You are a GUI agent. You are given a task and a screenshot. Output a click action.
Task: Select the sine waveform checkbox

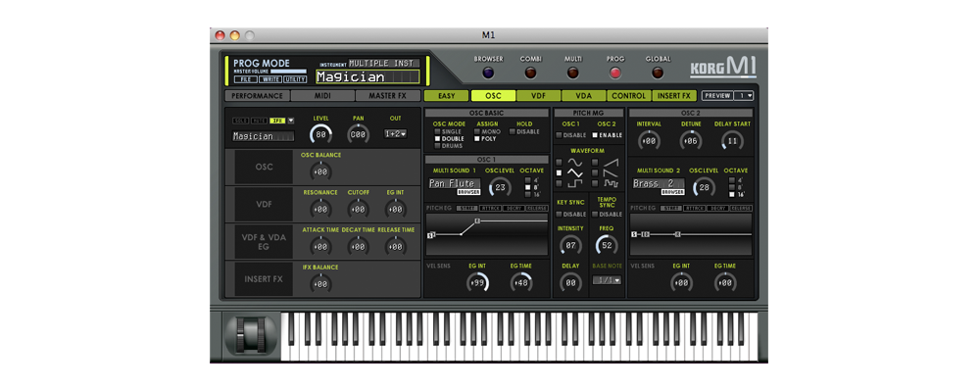tap(559, 163)
